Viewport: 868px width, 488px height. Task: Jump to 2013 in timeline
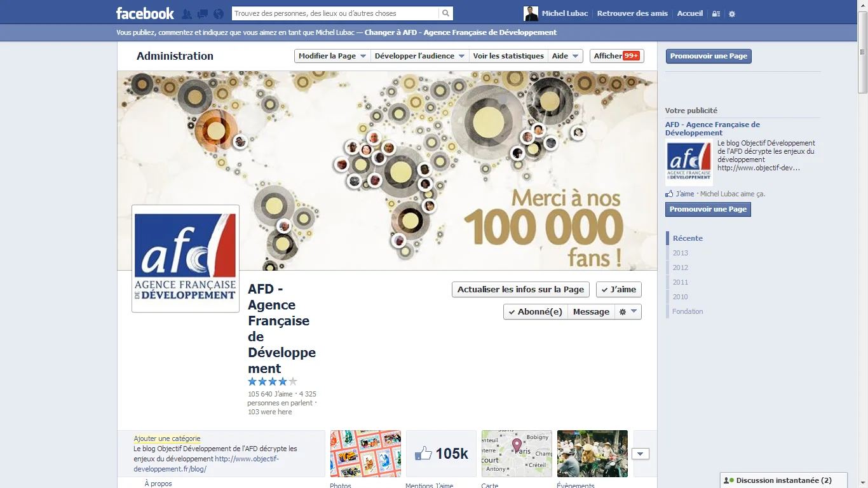point(681,253)
